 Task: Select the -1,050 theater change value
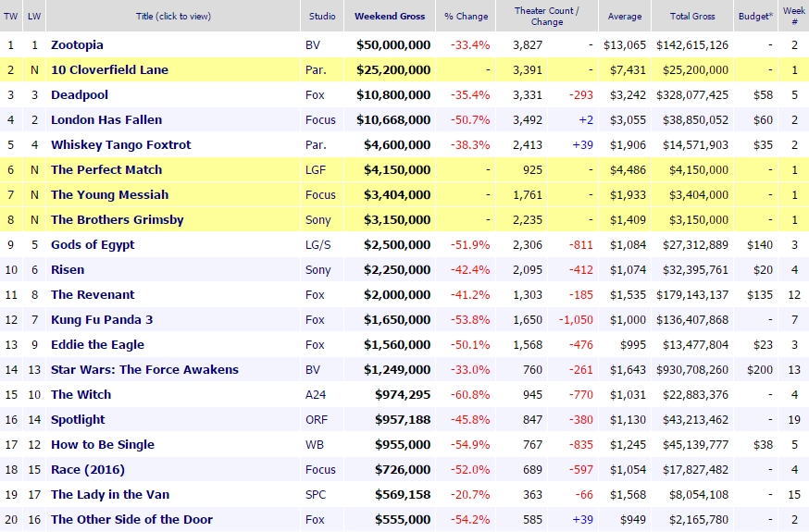pos(577,319)
